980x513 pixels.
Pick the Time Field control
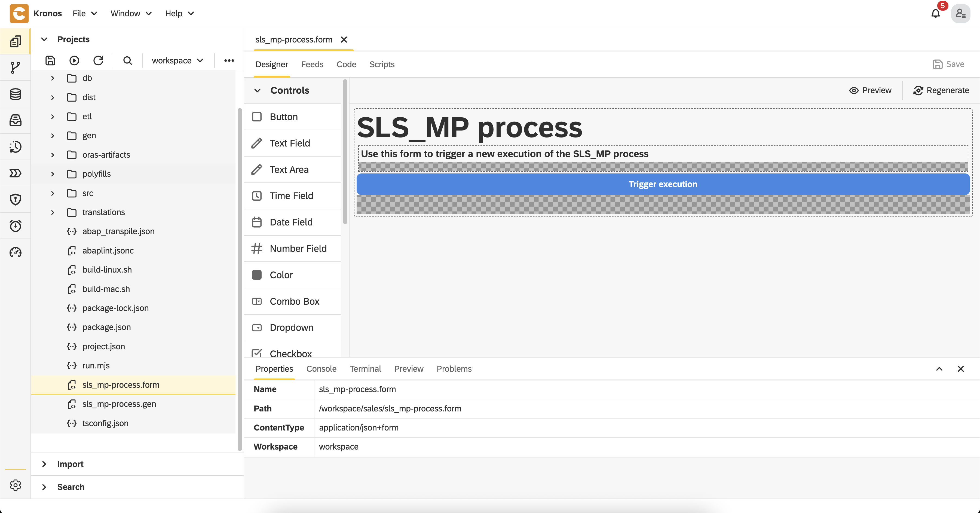pos(293,196)
